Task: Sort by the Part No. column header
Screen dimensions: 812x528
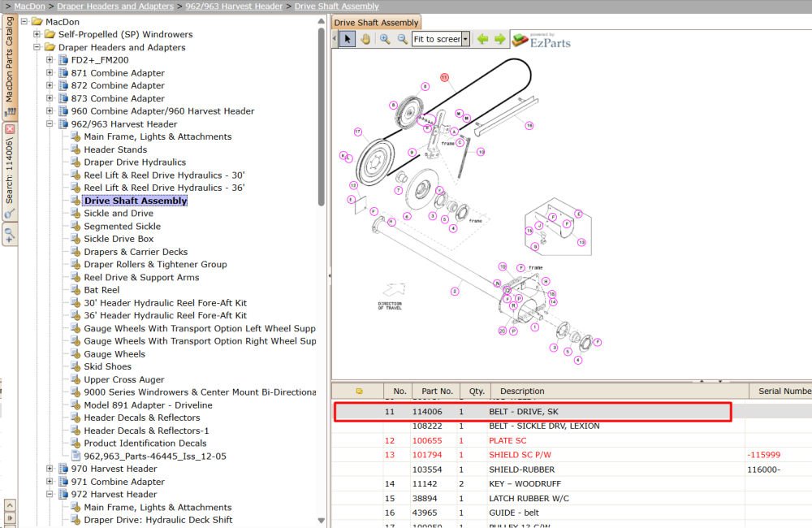Action: coord(437,392)
